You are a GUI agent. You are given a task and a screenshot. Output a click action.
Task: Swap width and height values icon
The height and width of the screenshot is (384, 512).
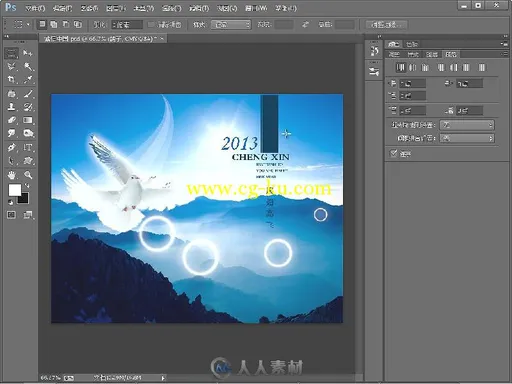click(305, 24)
